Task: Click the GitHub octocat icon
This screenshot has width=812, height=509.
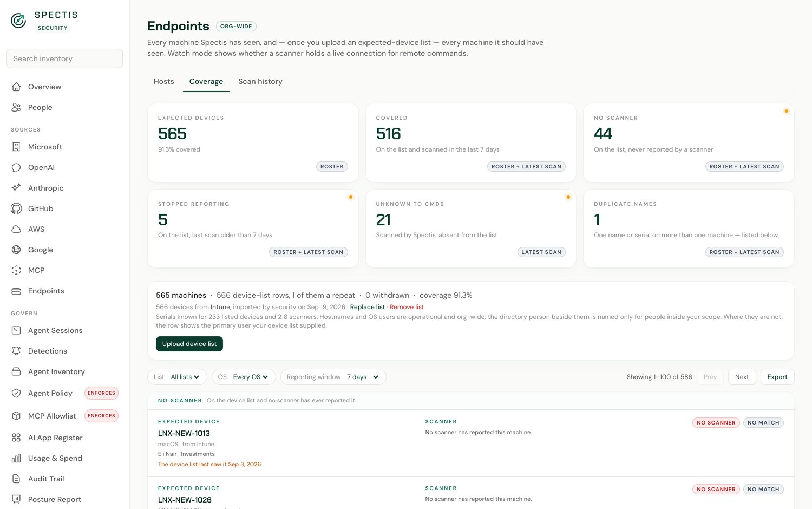Action: point(16,208)
